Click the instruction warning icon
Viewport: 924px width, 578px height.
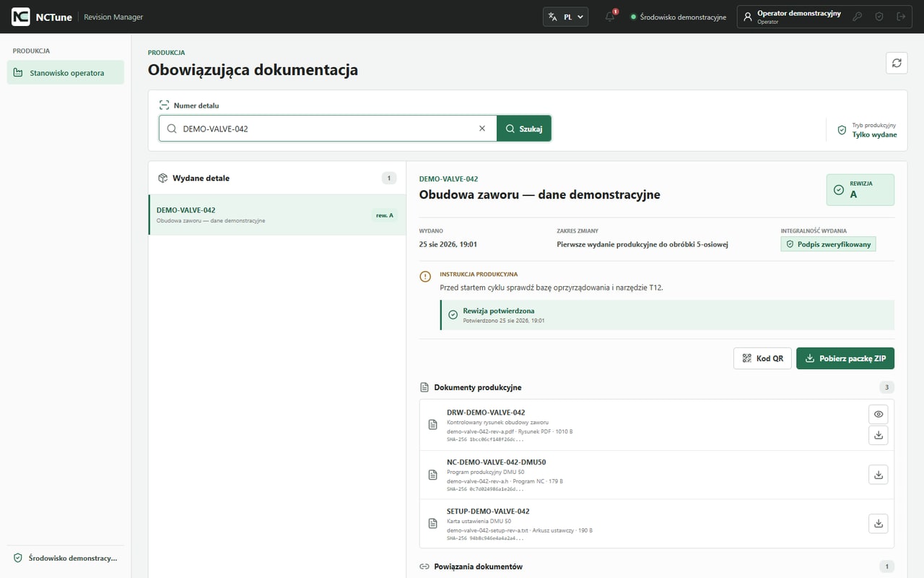coord(425,276)
